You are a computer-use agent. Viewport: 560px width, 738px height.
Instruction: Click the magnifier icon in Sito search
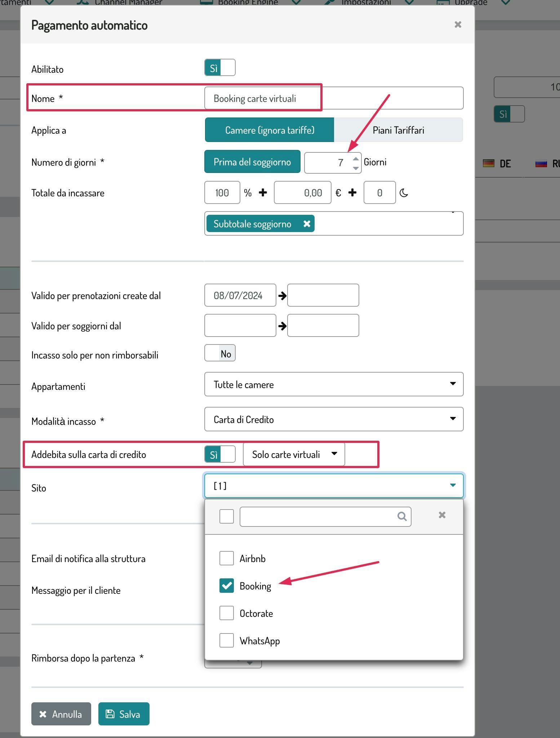pyautogui.click(x=402, y=516)
